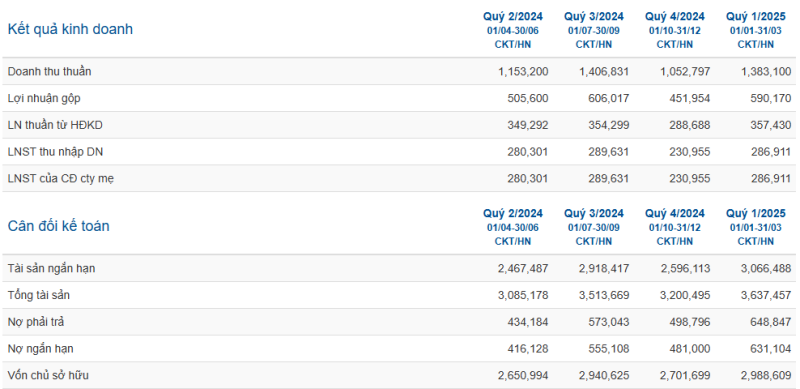Image resolution: width=800 pixels, height=389 pixels.
Task: Open the Kết quả kinh doanh section heading
Action: 70,30
